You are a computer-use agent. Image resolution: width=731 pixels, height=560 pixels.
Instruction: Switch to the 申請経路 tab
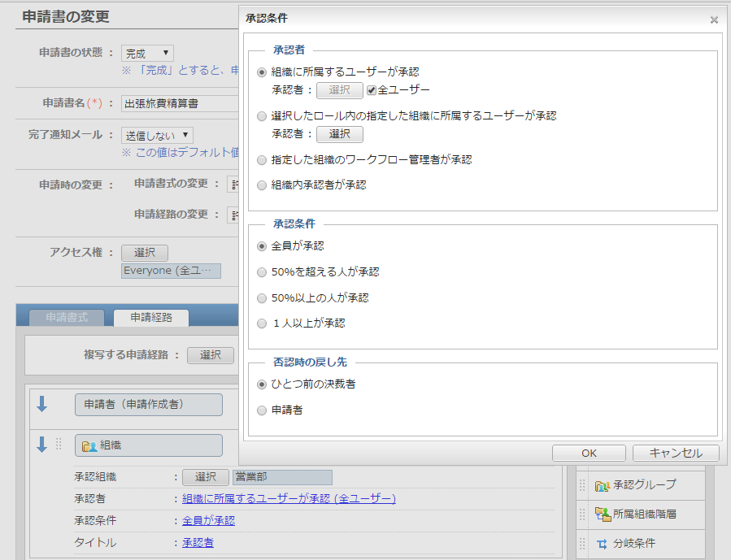(x=151, y=318)
